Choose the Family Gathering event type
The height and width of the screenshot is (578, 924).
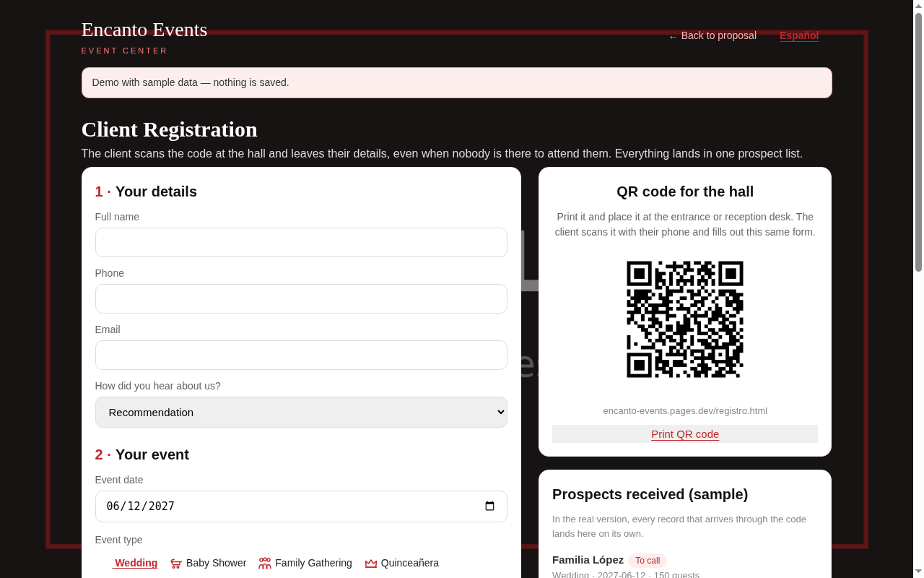(x=305, y=563)
